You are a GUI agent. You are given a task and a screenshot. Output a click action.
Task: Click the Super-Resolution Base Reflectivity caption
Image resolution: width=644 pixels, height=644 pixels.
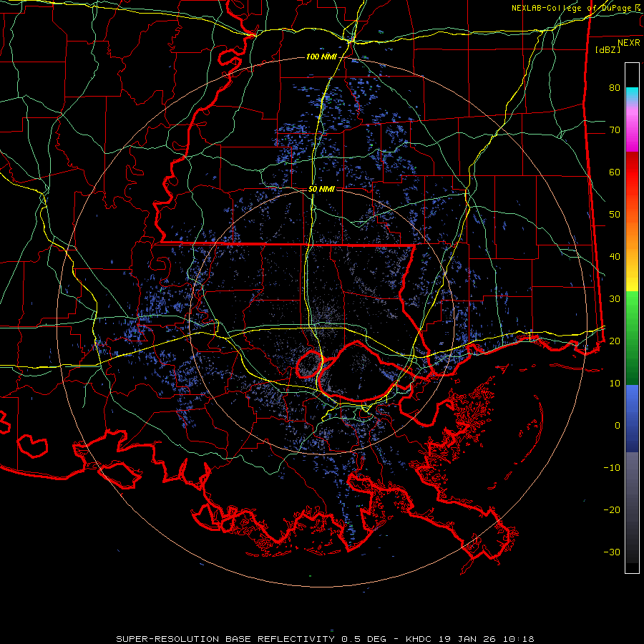[325, 639]
